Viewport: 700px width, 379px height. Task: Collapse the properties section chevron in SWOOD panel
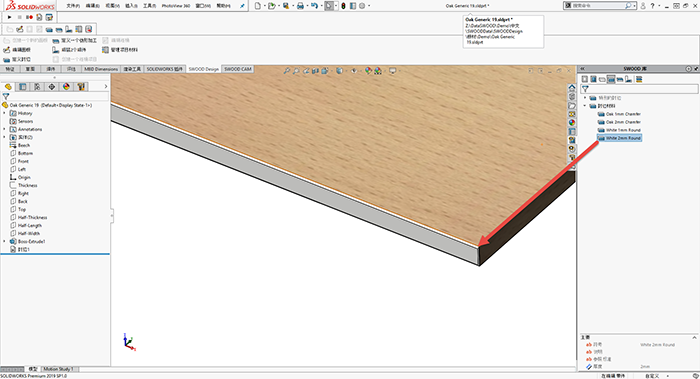(694, 337)
